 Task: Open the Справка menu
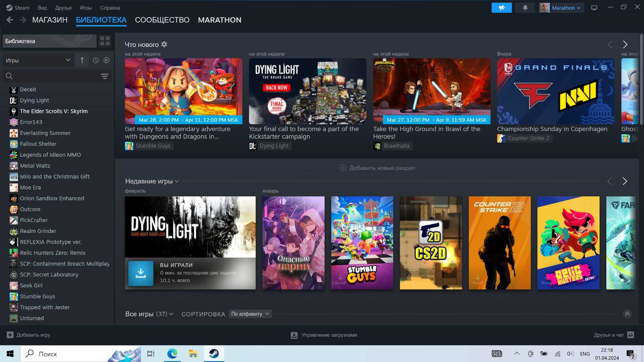[110, 8]
